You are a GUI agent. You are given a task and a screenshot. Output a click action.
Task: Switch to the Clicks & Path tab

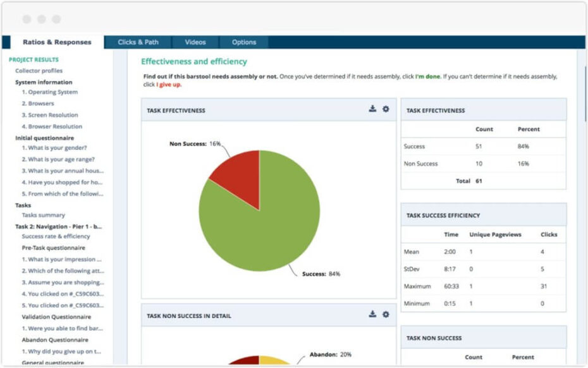tap(137, 42)
